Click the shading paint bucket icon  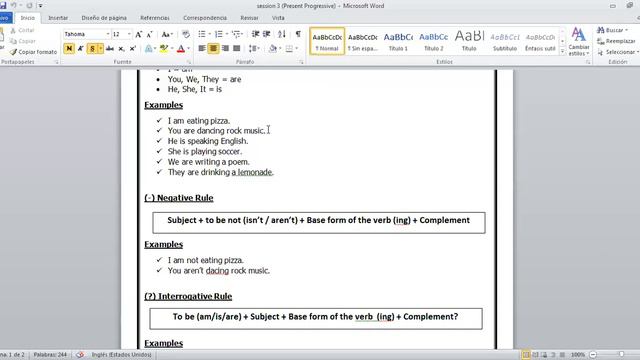pyautogui.click(x=273, y=49)
